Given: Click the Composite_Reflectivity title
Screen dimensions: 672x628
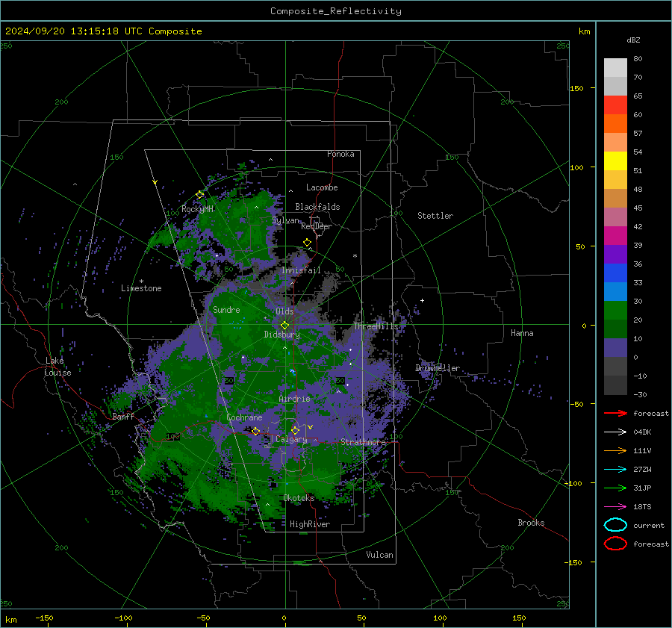Looking at the screenshot, I should click(336, 11).
